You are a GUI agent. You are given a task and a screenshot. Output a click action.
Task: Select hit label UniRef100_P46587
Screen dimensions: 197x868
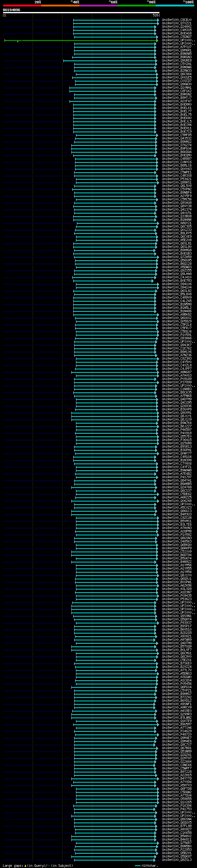click(176, 430)
